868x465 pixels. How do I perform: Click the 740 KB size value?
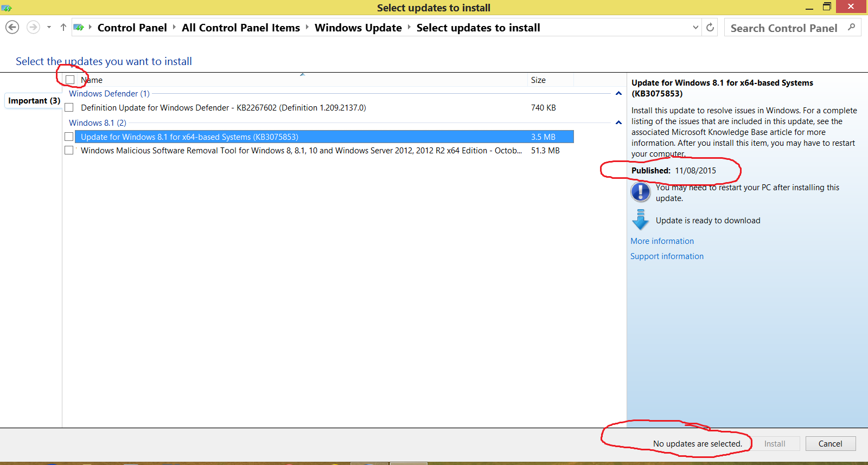tap(543, 107)
